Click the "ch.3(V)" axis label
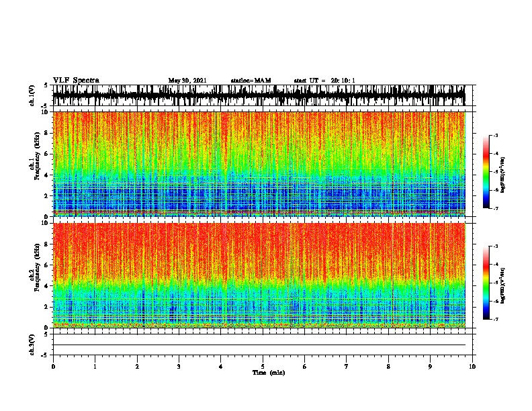This screenshot has height=411, width=532. (x=32, y=345)
